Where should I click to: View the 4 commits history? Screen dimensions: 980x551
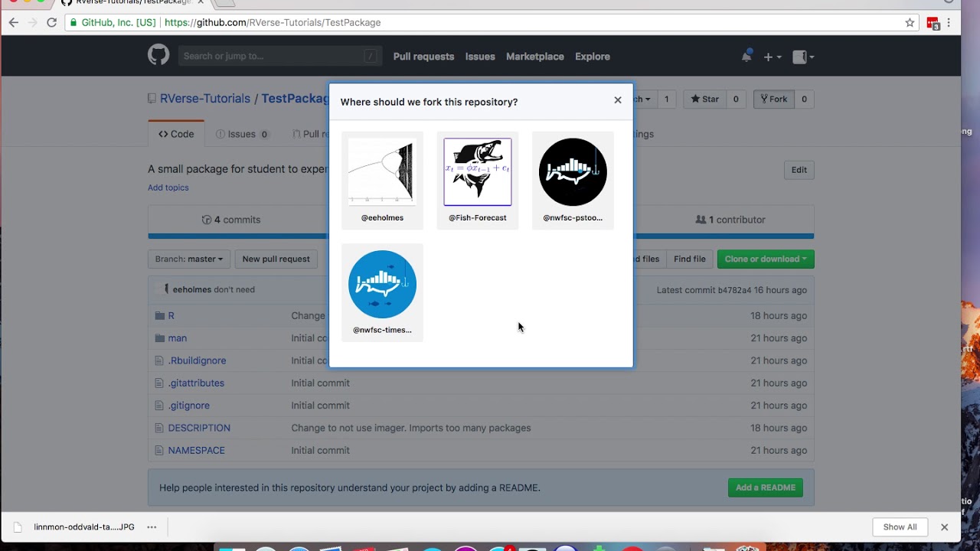[231, 220]
